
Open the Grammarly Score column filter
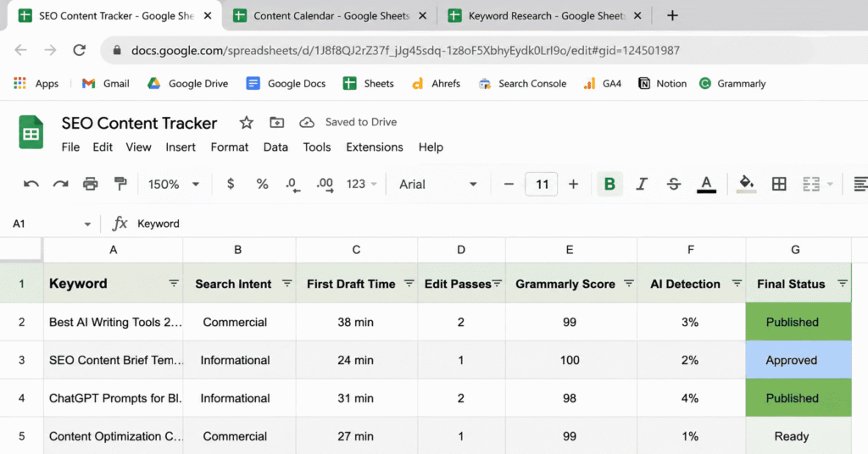(628, 283)
